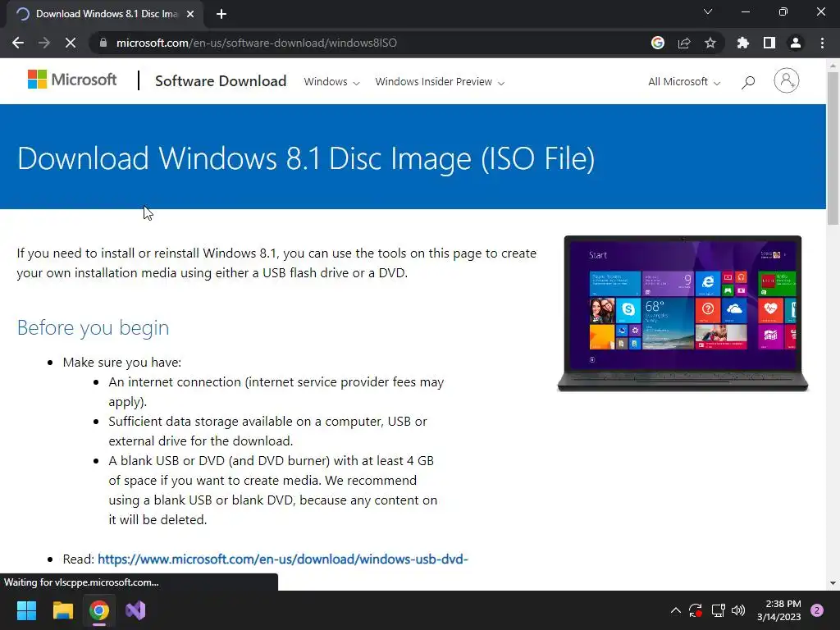
Task: Expand the Windows menu
Action: (x=331, y=82)
